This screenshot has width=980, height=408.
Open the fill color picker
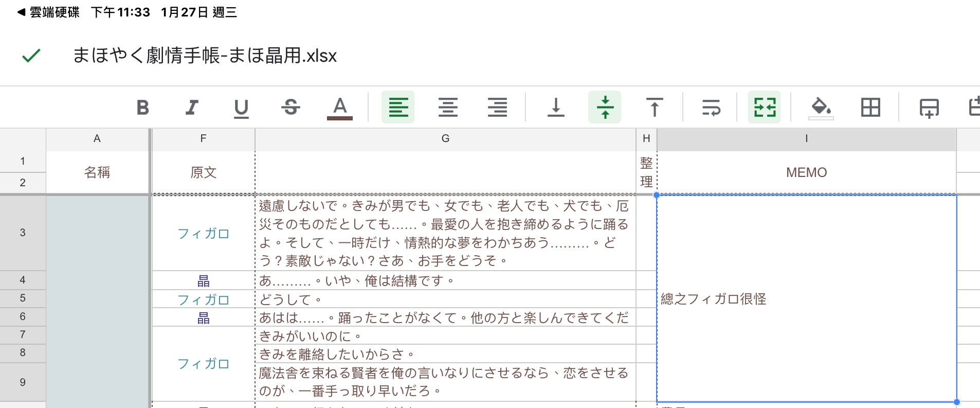point(821,108)
